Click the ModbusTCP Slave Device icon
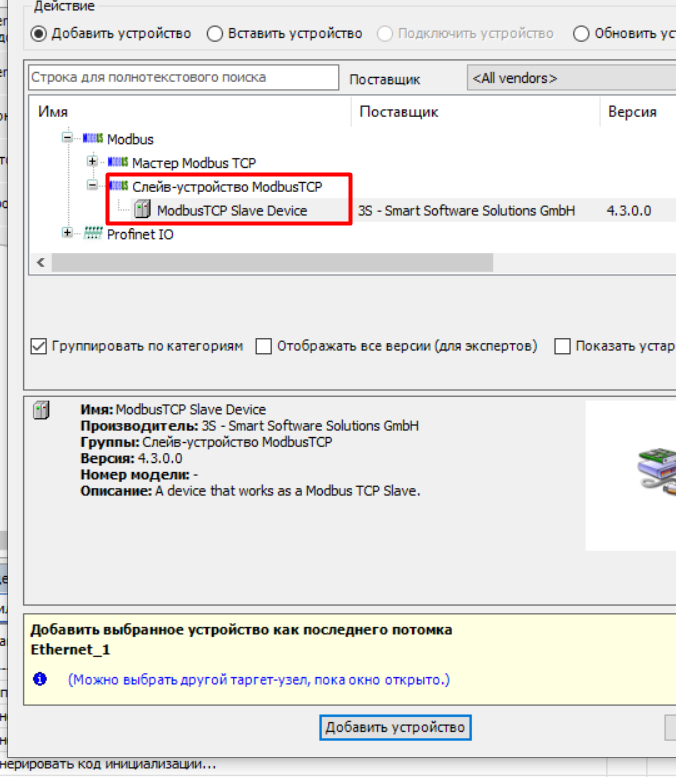 click(143, 210)
